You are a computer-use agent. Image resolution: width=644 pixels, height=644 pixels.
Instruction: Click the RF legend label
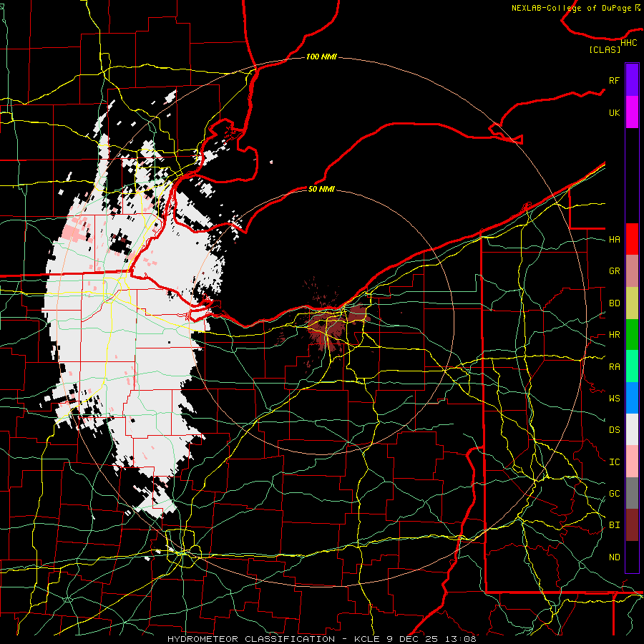[x=614, y=80]
